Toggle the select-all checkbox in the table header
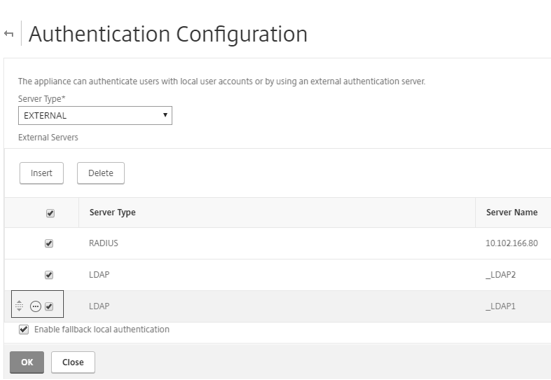Screen dimensions: 551x380 tap(50, 213)
